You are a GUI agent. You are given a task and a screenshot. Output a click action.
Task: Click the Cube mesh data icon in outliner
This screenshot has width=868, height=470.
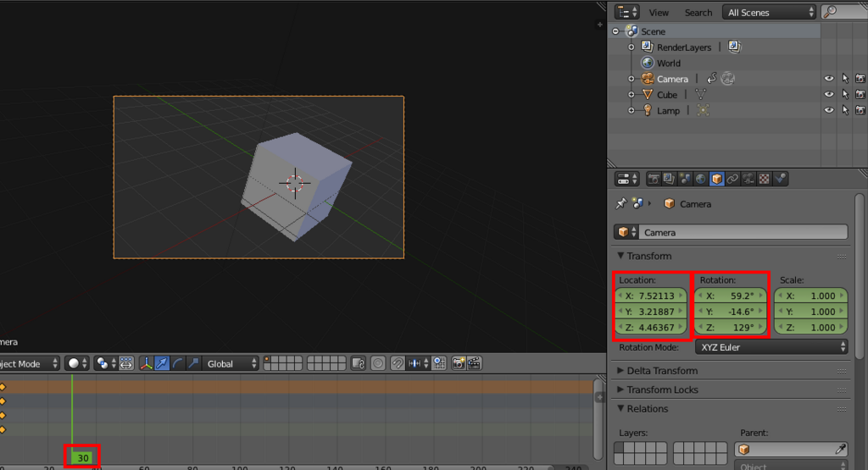pos(701,95)
